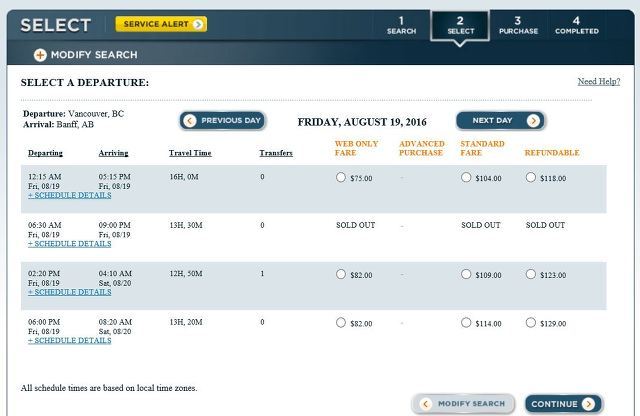Go to step 1 Search tab
This screenshot has width=640, height=416.
pos(401,25)
